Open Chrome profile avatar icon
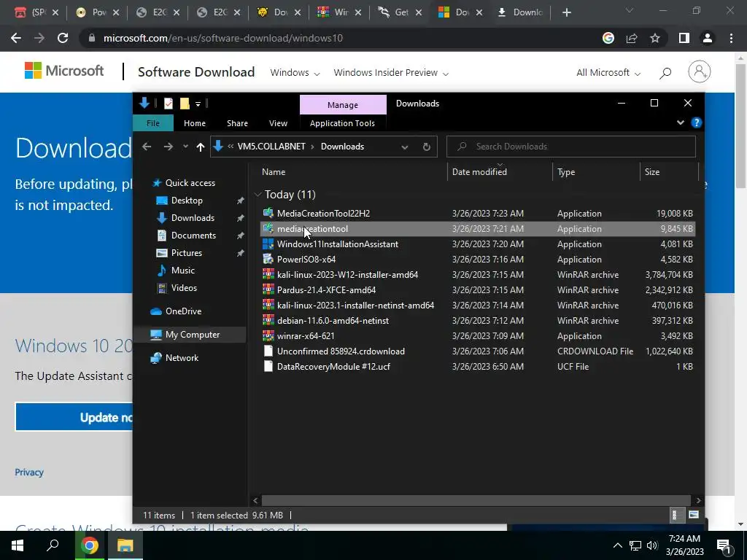Image resolution: width=747 pixels, height=560 pixels. coord(708,38)
